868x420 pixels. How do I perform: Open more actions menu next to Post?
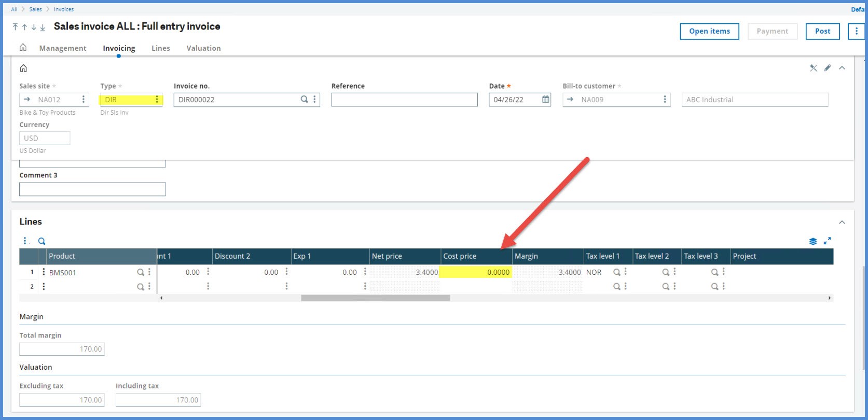(856, 31)
